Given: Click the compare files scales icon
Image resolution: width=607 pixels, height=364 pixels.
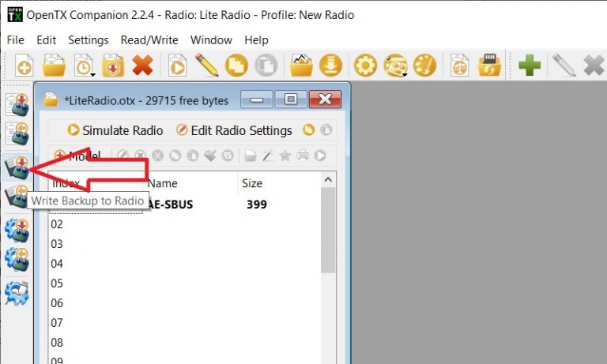Looking at the screenshot, I should click(459, 66).
